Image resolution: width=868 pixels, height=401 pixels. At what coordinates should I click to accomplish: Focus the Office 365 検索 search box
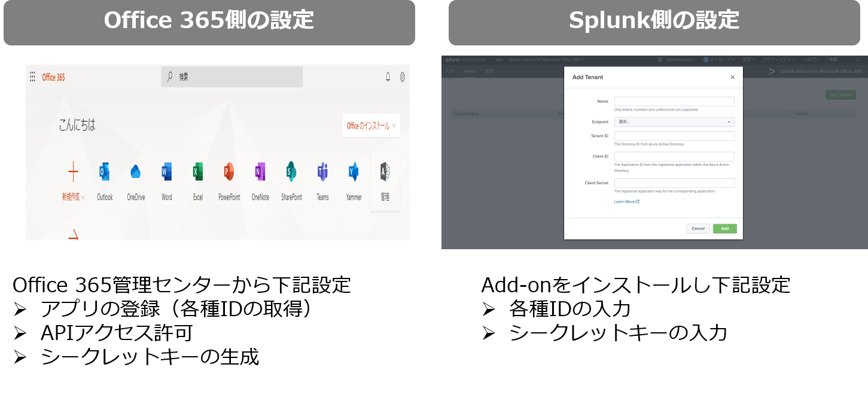coord(232,77)
